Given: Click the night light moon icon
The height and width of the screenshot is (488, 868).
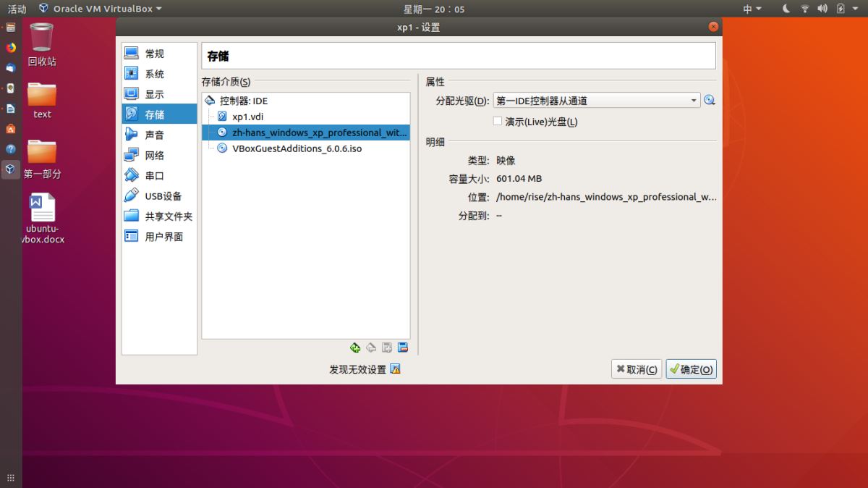Looking at the screenshot, I should (x=787, y=9).
